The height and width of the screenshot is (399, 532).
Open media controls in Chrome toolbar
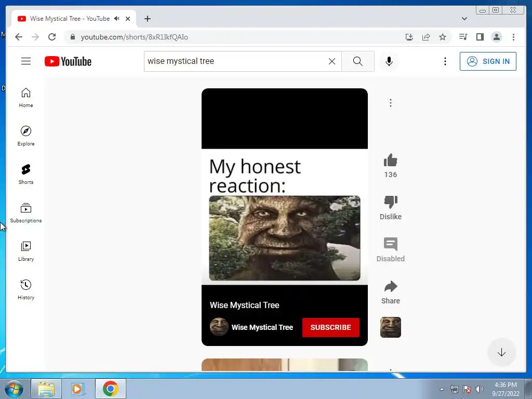click(x=463, y=37)
